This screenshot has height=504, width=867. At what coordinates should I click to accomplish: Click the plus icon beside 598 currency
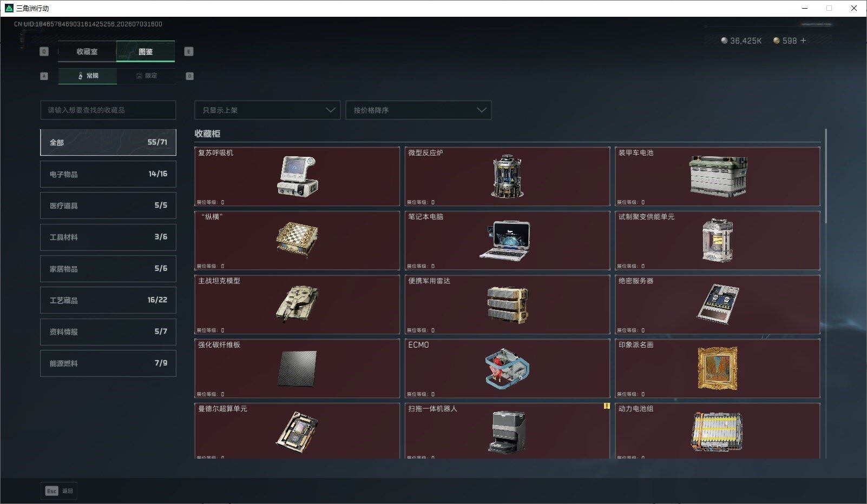click(803, 41)
